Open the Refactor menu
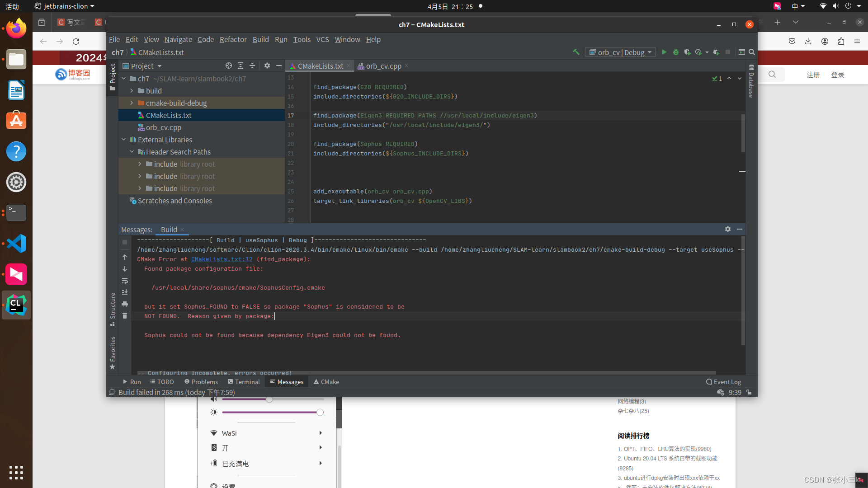This screenshot has width=868, height=488. [x=233, y=39]
